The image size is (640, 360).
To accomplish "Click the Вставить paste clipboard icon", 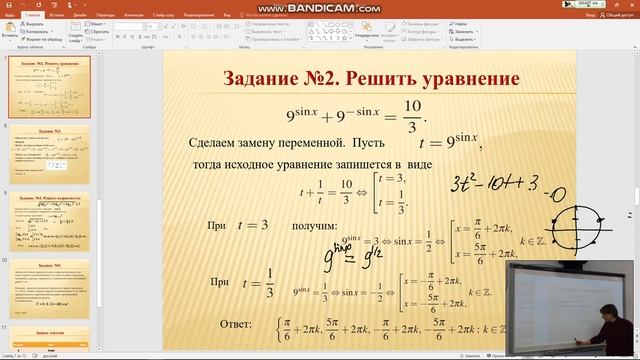I will pos(10,28).
